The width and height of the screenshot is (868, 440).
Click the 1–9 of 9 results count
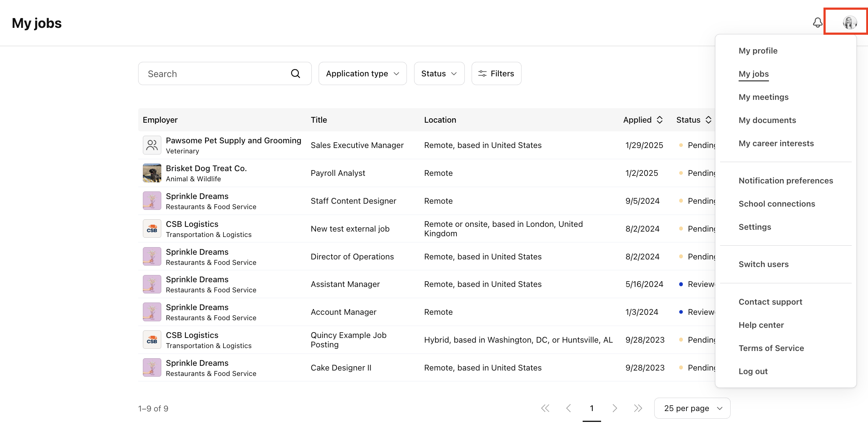[x=153, y=409]
